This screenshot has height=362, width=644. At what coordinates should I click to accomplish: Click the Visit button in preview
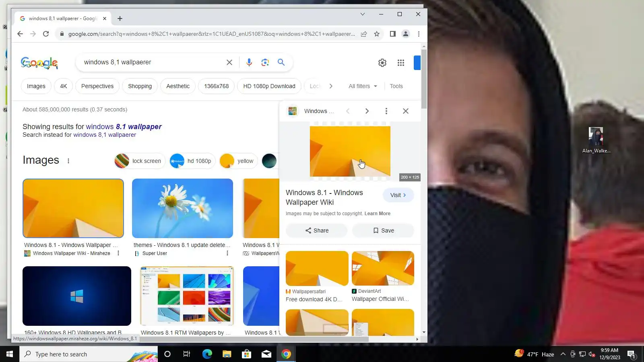[x=398, y=195]
